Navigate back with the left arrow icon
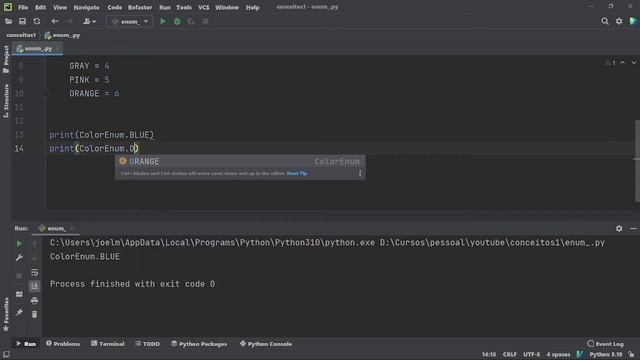The height and width of the screenshot is (360, 640). 55,21
